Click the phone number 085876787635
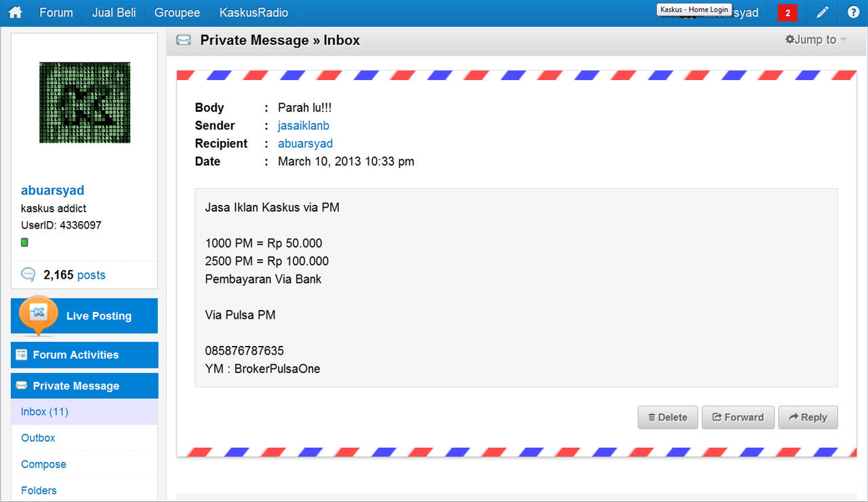The image size is (868, 502). [x=244, y=351]
